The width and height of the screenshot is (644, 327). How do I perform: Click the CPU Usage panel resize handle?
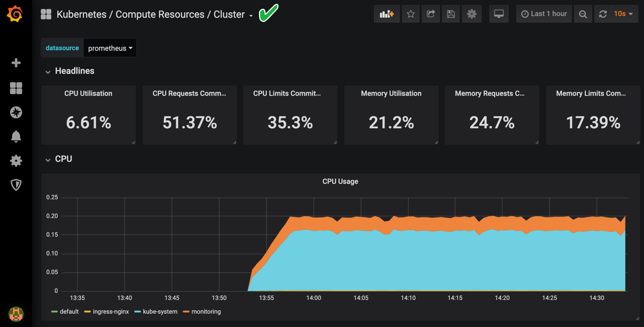(637, 318)
